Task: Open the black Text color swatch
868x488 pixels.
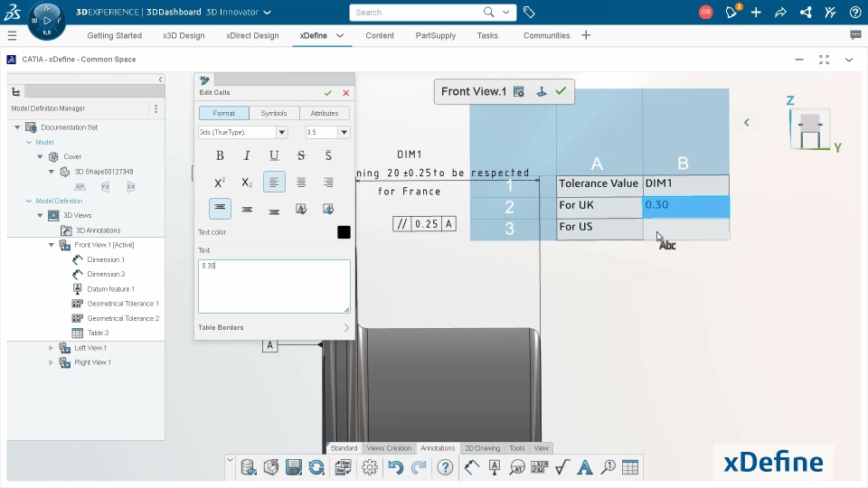Action: pyautogui.click(x=344, y=232)
